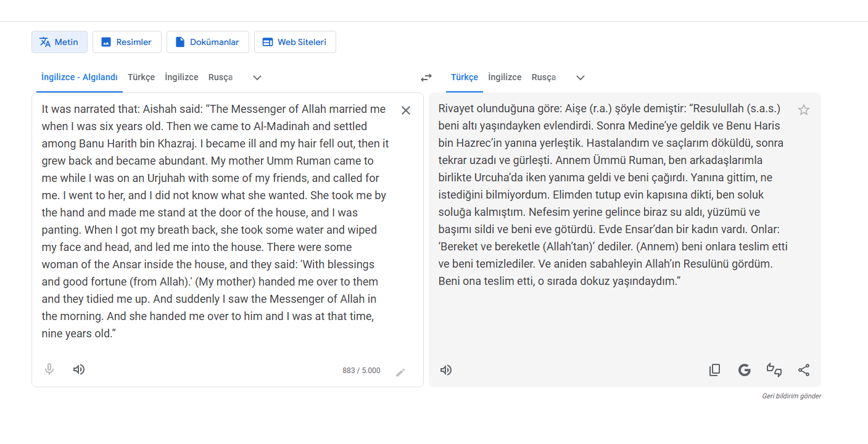Screen dimensions: 868x444
Task: Open the Web Siteleri translation mode
Action: [295, 42]
